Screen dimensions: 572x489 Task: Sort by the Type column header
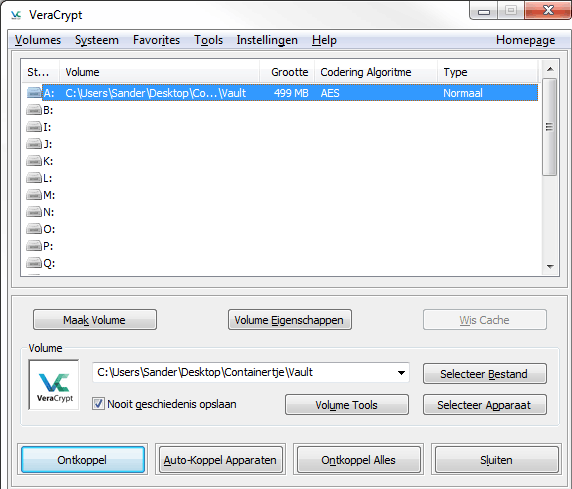click(x=488, y=72)
